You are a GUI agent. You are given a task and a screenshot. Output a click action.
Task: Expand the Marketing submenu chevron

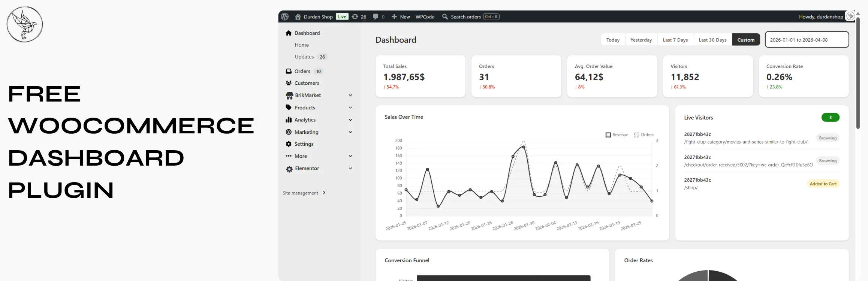[x=350, y=132]
